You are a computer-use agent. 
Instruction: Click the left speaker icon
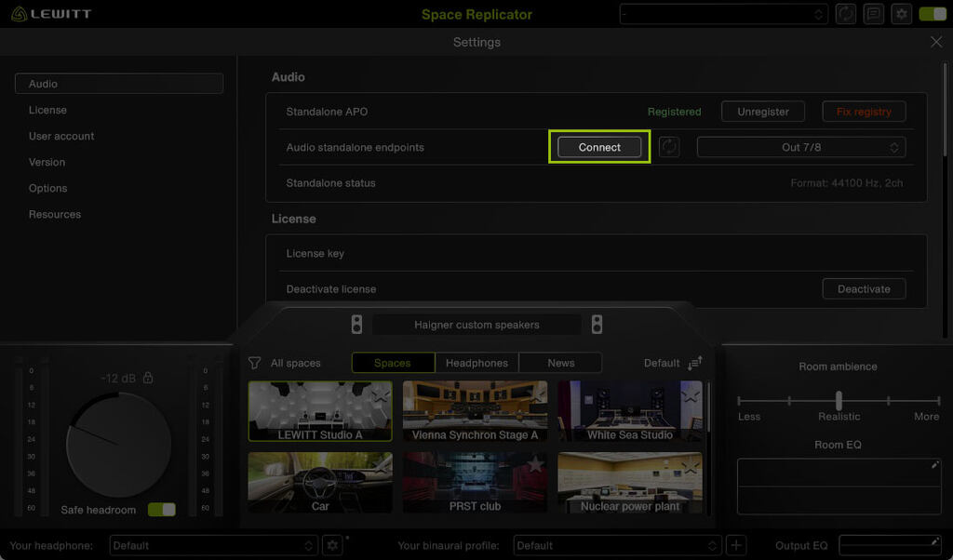(x=356, y=325)
